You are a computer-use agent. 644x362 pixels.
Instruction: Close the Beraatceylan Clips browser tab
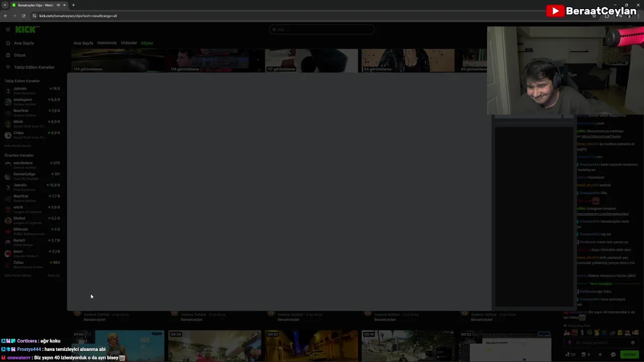click(x=64, y=5)
